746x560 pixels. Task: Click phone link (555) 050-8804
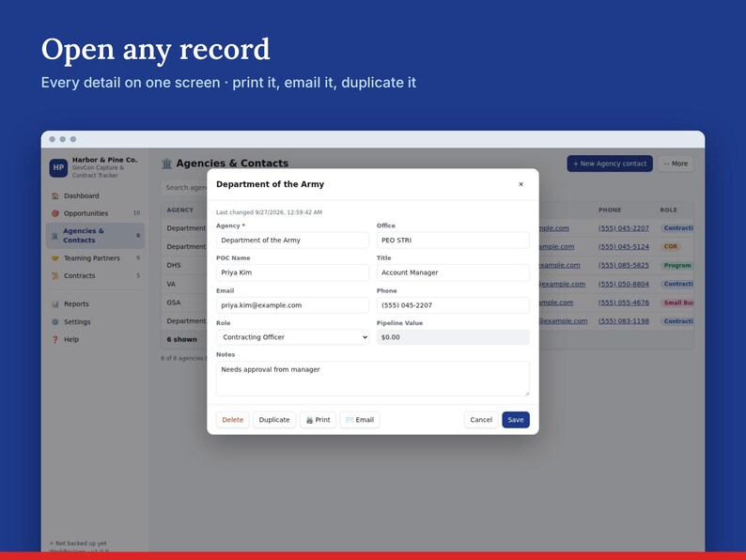click(624, 284)
